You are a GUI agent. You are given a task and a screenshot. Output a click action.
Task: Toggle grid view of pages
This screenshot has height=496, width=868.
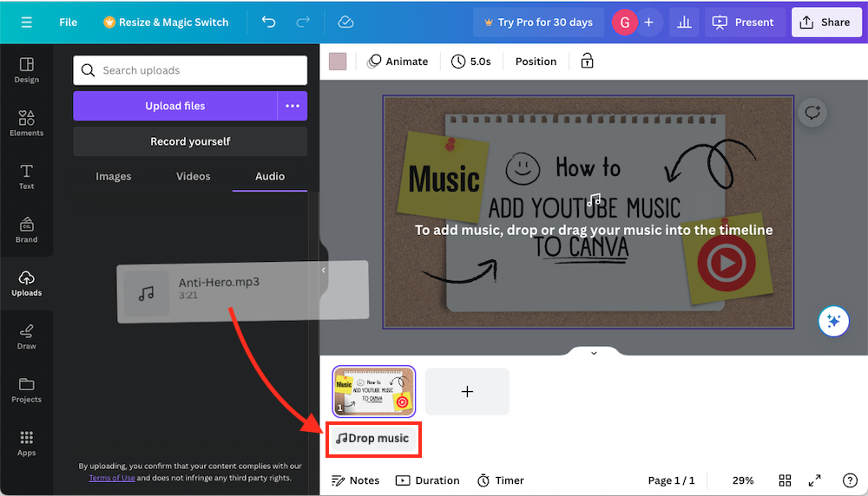(785, 480)
